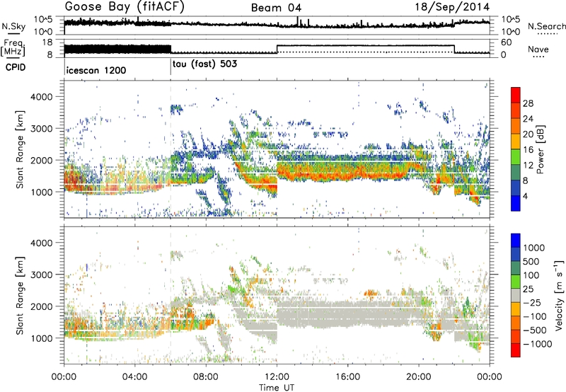Click the red bottom segment of the Velocity colorbar
The width and height of the screenshot is (566, 392).
(516, 350)
